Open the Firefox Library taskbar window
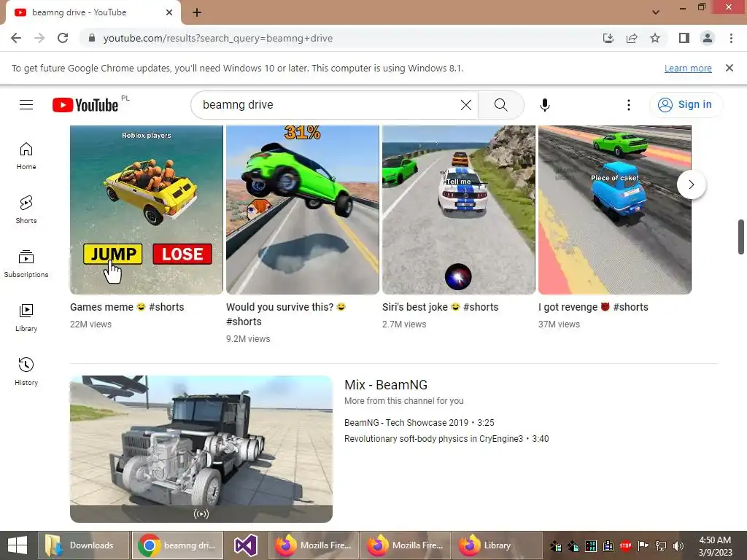The image size is (747, 560). point(497,545)
